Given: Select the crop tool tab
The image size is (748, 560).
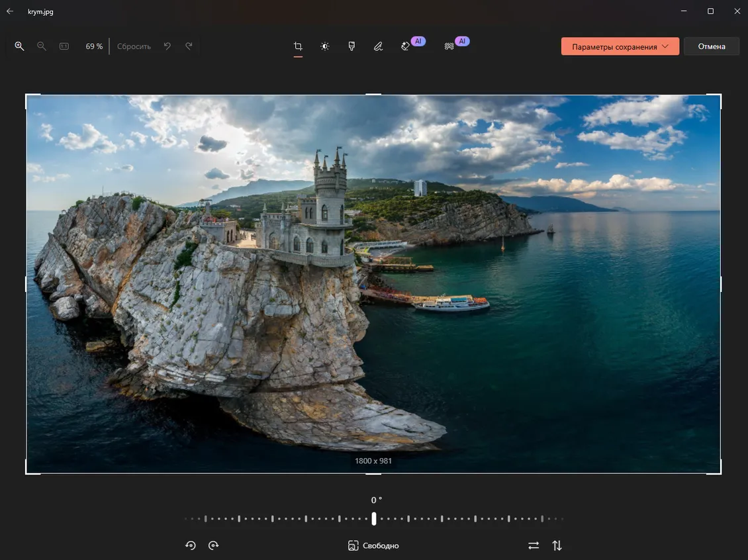Looking at the screenshot, I should coord(297,46).
